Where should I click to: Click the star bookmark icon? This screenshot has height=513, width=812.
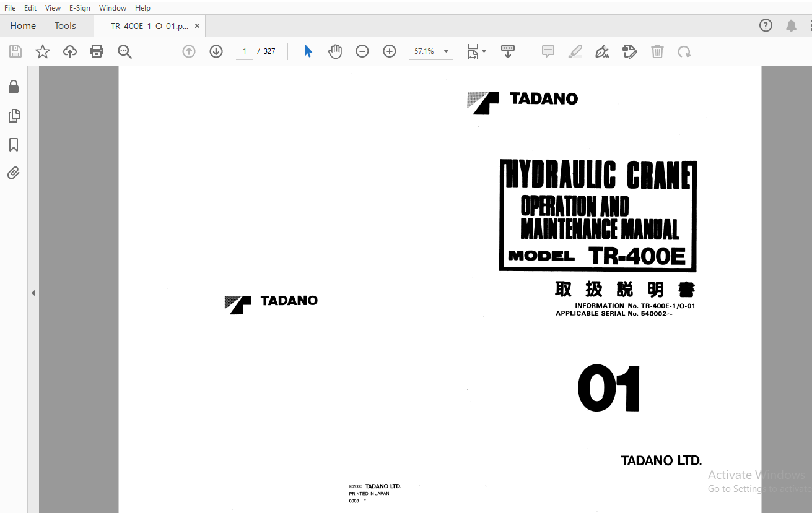pos(43,51)
